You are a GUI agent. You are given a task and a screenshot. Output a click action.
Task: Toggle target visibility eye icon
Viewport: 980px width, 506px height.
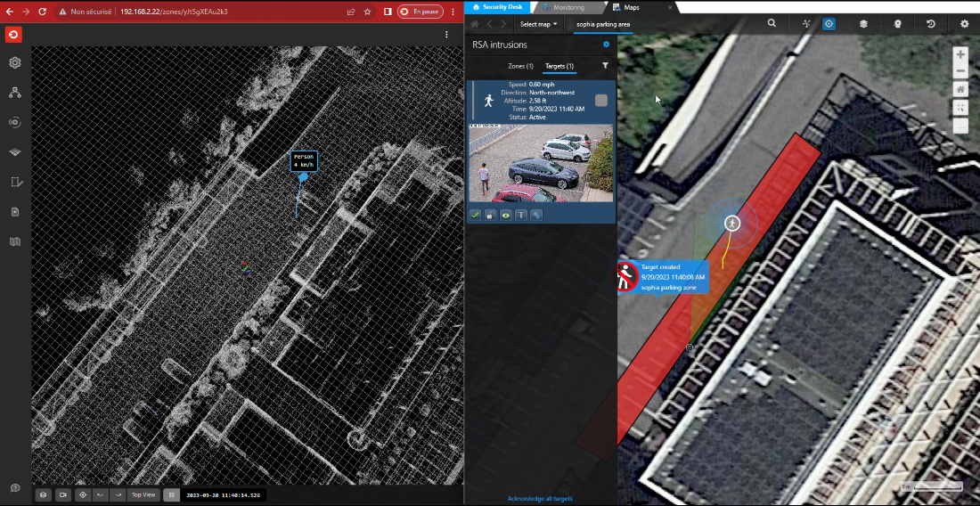pos(506,215)
